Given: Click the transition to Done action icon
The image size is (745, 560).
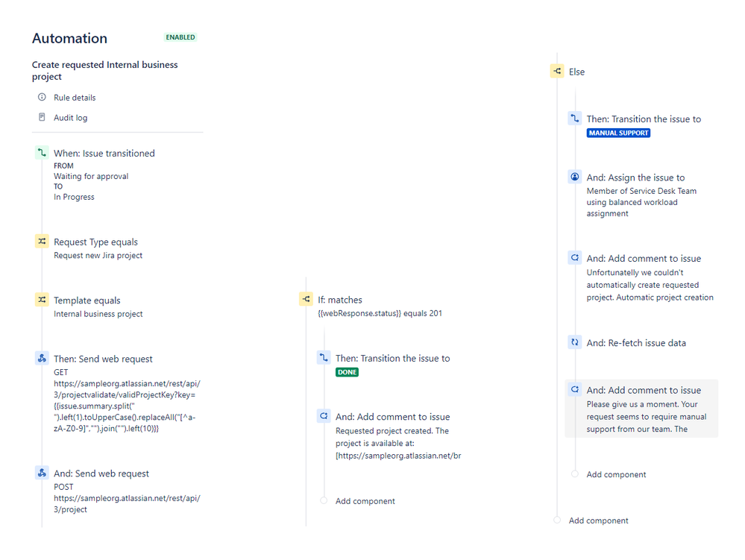Looking at the screenshot, I should coord(324,358).
